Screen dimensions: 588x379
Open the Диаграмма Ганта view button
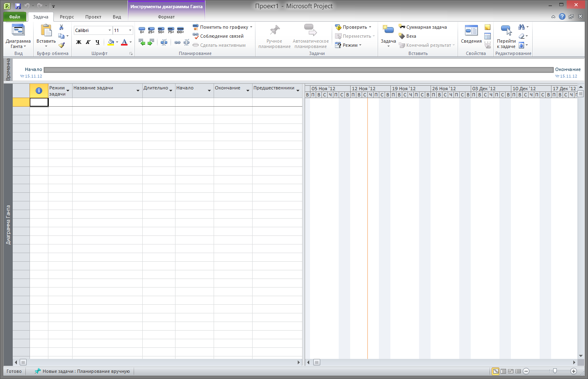point(18,37)
